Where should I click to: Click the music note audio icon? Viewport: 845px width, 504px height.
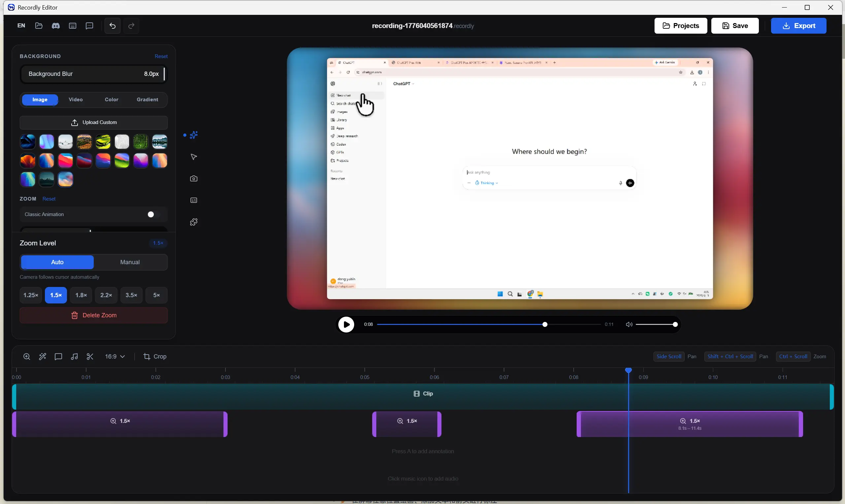74,356
